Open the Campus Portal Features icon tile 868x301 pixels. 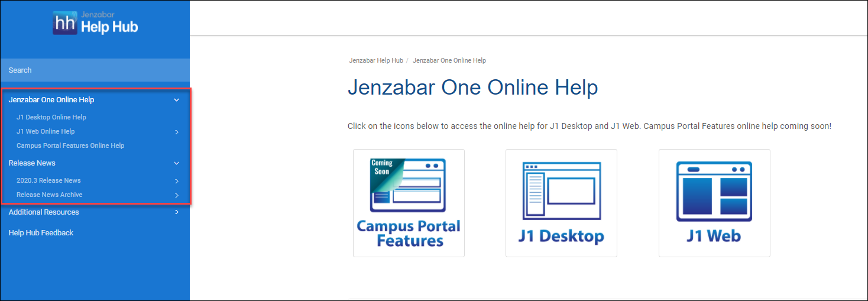409,203
